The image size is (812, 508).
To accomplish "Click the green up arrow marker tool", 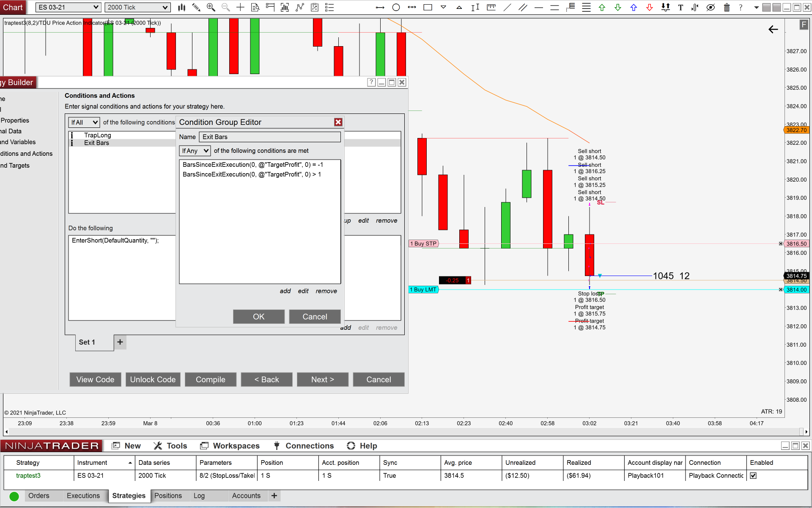I will click(x=602, y=7).
